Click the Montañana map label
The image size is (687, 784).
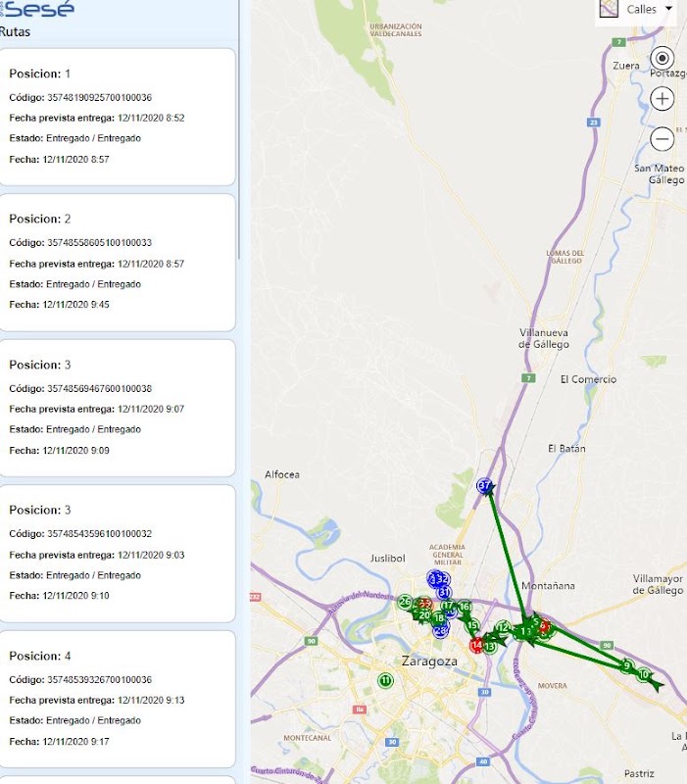click(x=548, y=585)
